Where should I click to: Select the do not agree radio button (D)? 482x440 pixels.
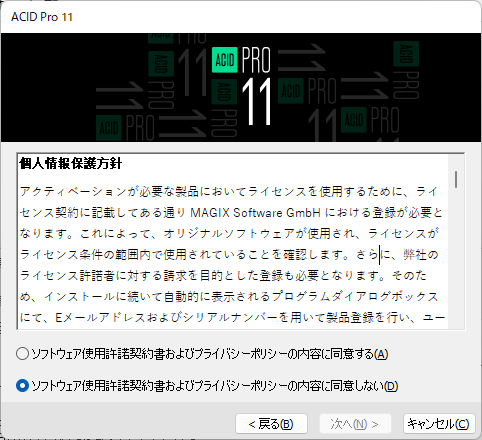click(x=22, y=386)
